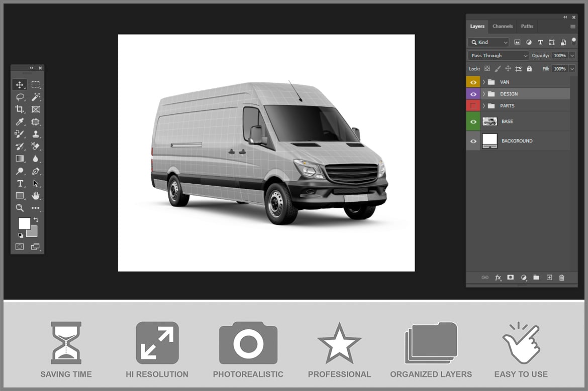
Task: Change the screen mode
Action: pyautogui.click(x=35, y=246)
